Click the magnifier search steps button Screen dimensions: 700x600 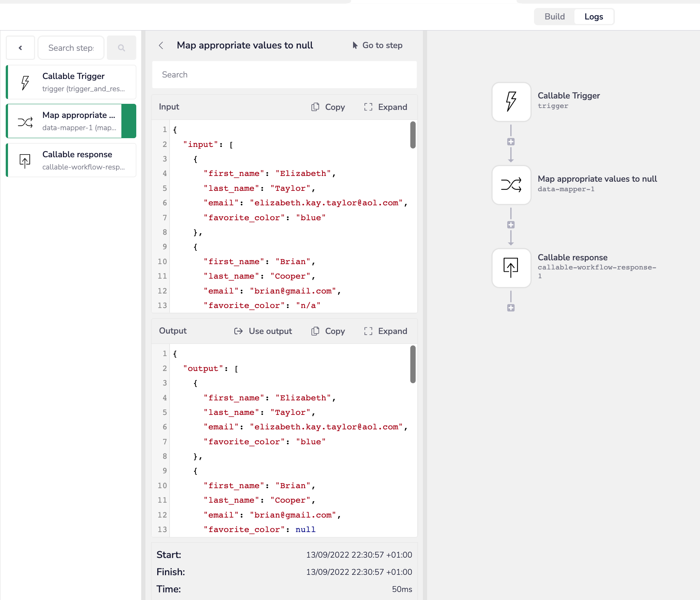click(121, 48)
